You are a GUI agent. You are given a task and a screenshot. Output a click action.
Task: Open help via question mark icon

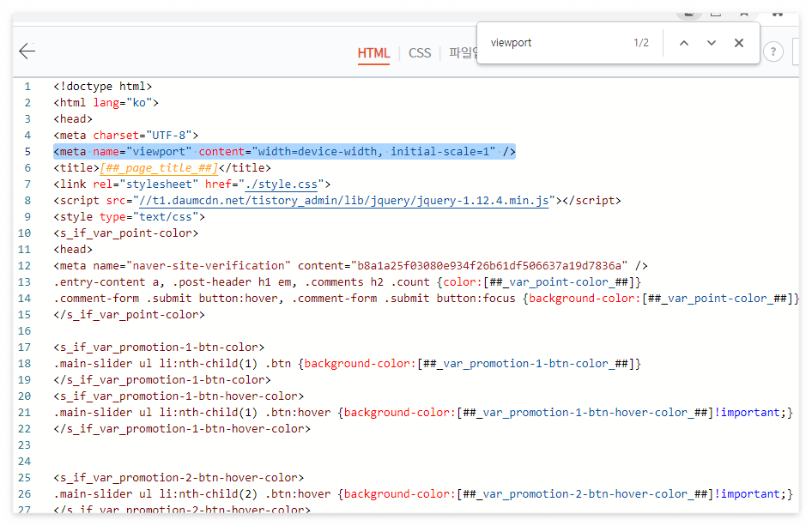pyautogui.click(x=773, y=51)
